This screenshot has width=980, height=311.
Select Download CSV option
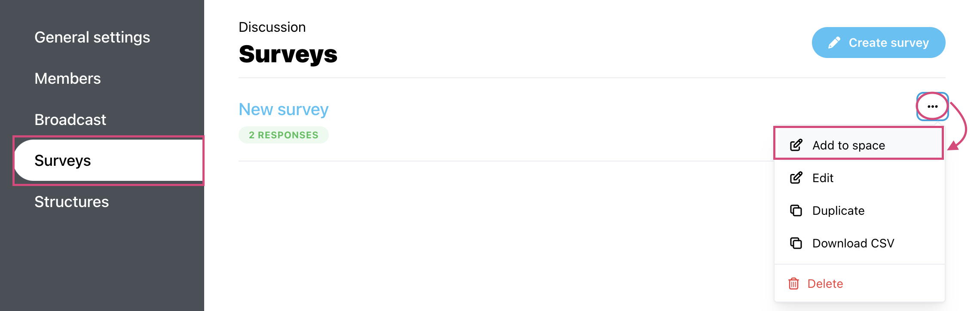pos(859,243)
